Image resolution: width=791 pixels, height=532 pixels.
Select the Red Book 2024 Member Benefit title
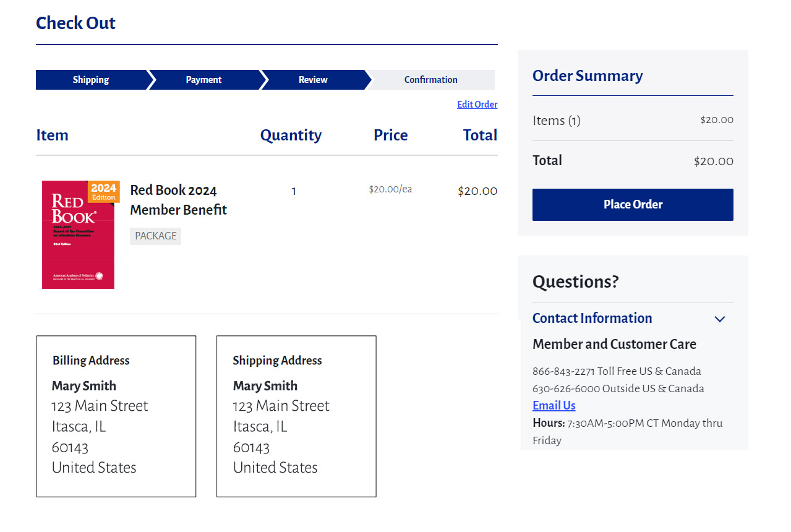[178, 200]
